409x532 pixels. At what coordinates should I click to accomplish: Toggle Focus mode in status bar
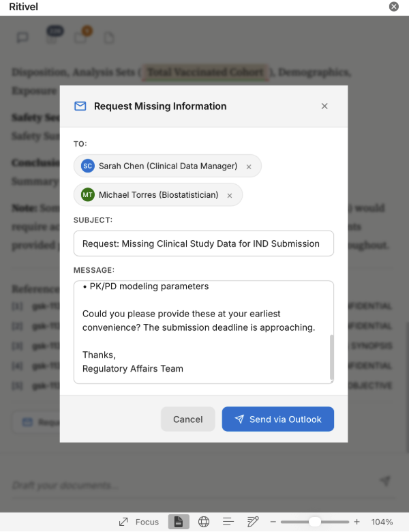coord(139,522)
